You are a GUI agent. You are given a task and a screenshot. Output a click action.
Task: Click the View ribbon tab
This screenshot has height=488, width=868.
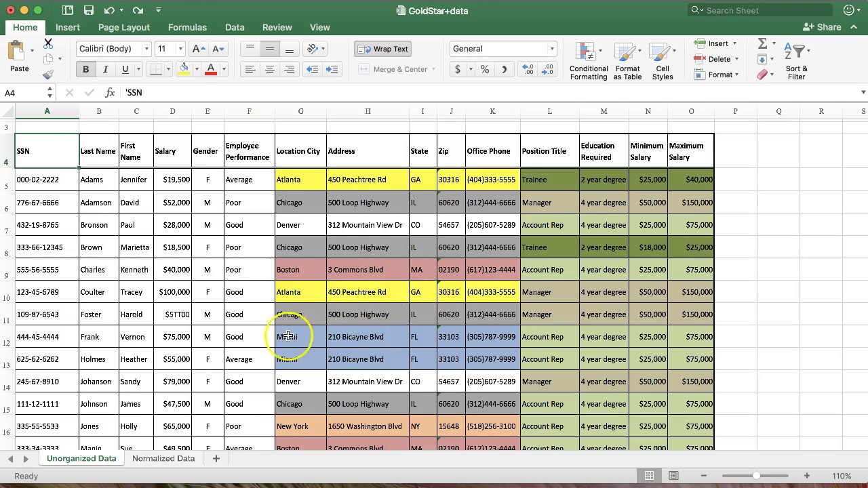pos(320,27)
